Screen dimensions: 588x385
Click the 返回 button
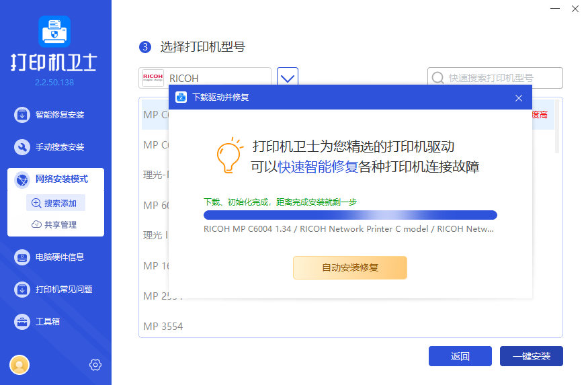pyautogui.click(x=460, y=356)
